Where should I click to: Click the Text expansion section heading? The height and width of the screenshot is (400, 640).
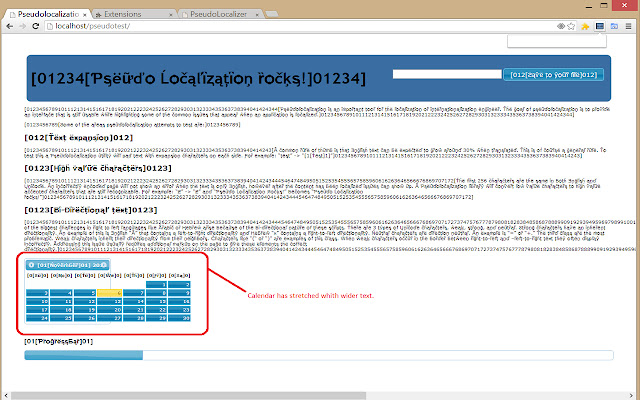coord(79,138)
